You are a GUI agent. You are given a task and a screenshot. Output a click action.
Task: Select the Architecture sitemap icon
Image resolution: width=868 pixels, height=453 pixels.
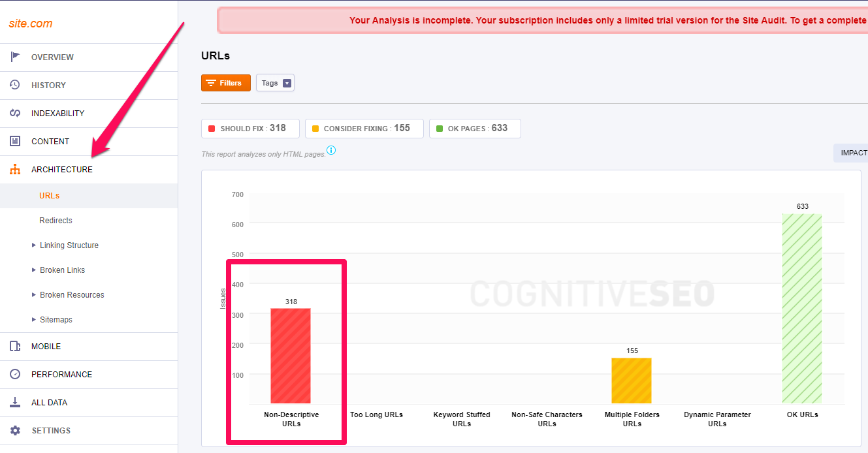(x=15, y=169)
